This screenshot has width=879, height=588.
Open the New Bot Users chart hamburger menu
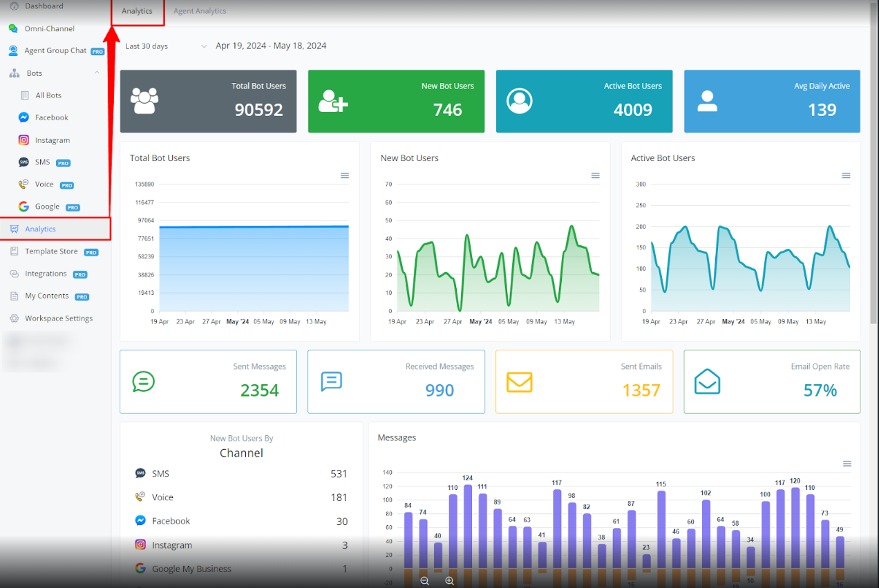tap(595, 176)
